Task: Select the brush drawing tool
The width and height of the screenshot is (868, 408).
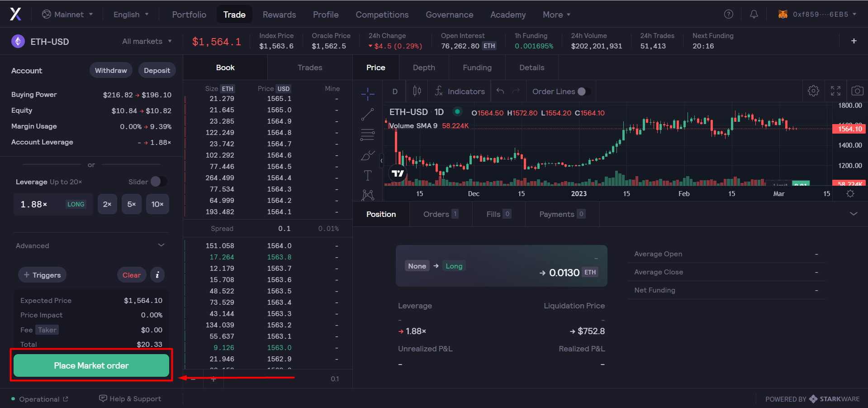Action: [368, 155]
